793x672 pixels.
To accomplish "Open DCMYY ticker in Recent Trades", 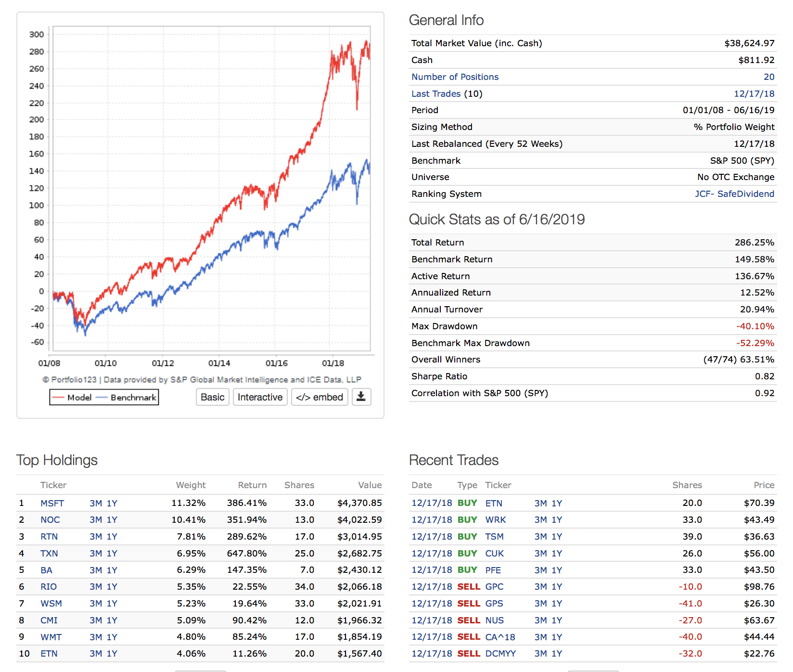I will coord(500,654).
